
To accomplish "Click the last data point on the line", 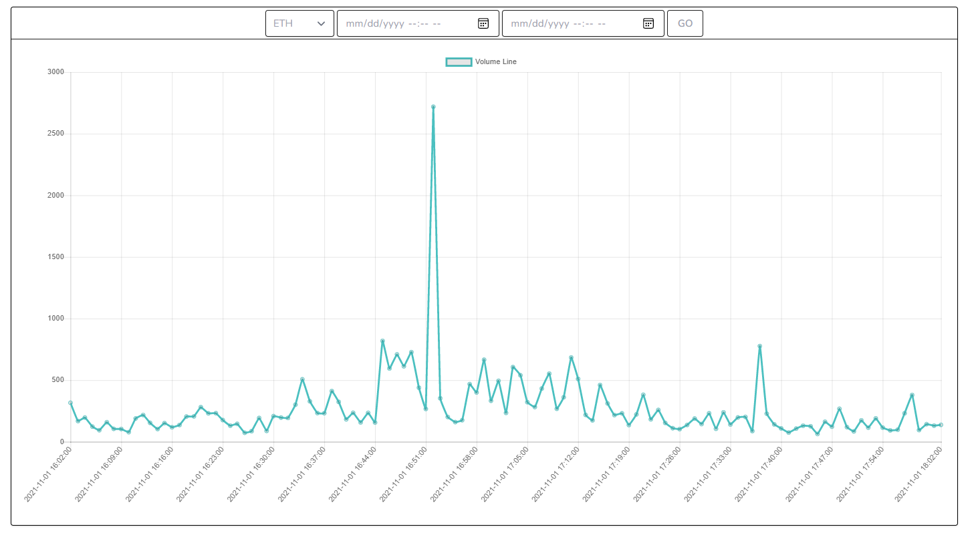I will pyautogui.click(x=941, y=425).
